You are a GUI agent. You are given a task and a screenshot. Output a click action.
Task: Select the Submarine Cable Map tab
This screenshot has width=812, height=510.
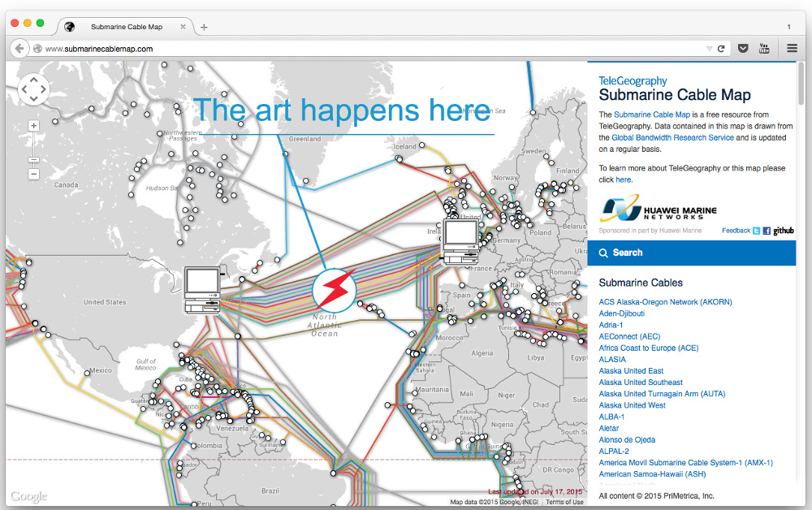tap(127, 27)
